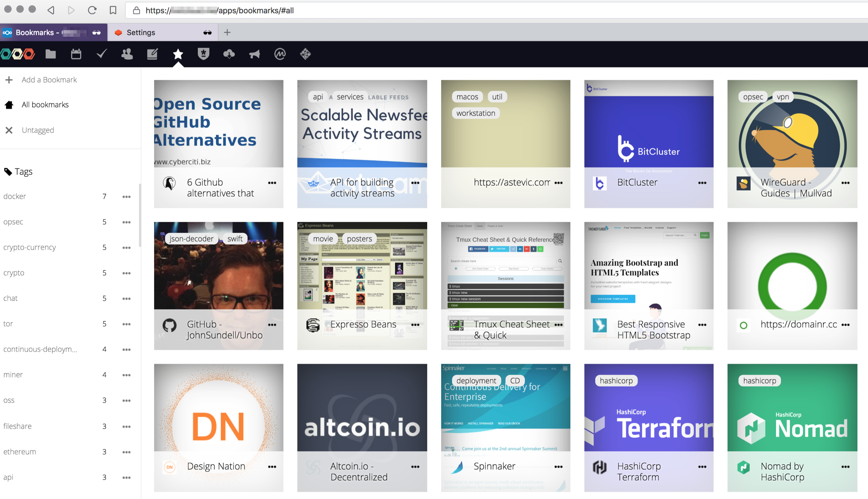Image resolution: width=868 pixels, height=499 pixels.
Task: Click the browser address bar
Action: (x=480, y=10)
